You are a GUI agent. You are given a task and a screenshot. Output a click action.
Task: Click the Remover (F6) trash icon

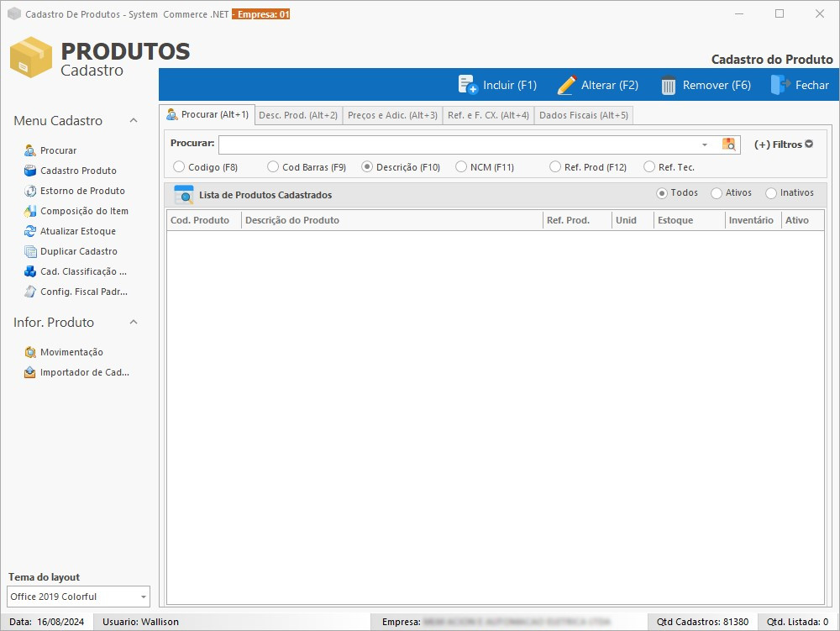669,85
